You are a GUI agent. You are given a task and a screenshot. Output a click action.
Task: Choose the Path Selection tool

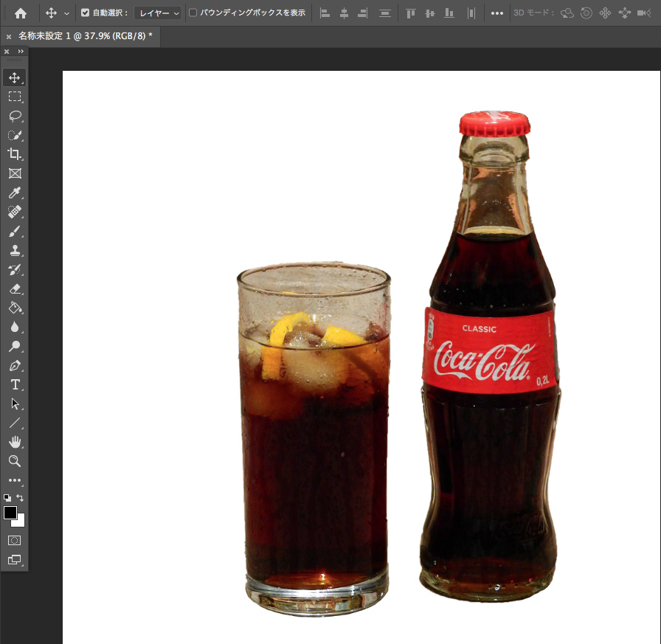[15, 404]
